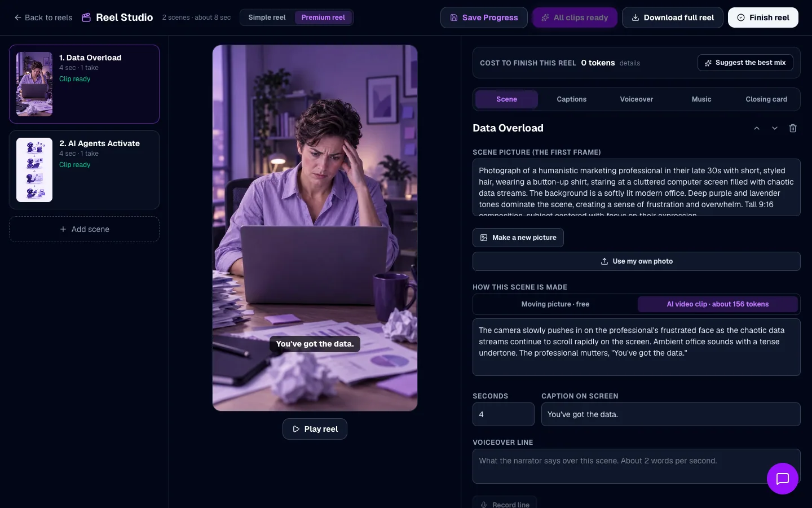This screenshot has height=508, width=812.
Task: Edit the Caption on screen field
Action: tap(670, 414)
